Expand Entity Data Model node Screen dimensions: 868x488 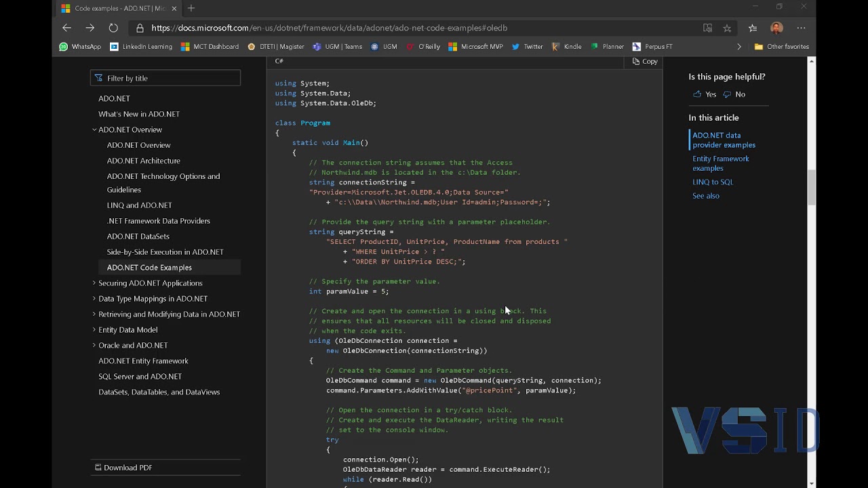coord(94,329)
